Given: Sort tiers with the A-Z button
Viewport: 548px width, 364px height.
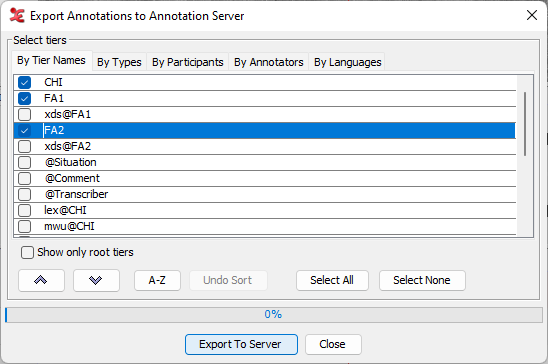Looking at the screenshot, I should 157,280.
